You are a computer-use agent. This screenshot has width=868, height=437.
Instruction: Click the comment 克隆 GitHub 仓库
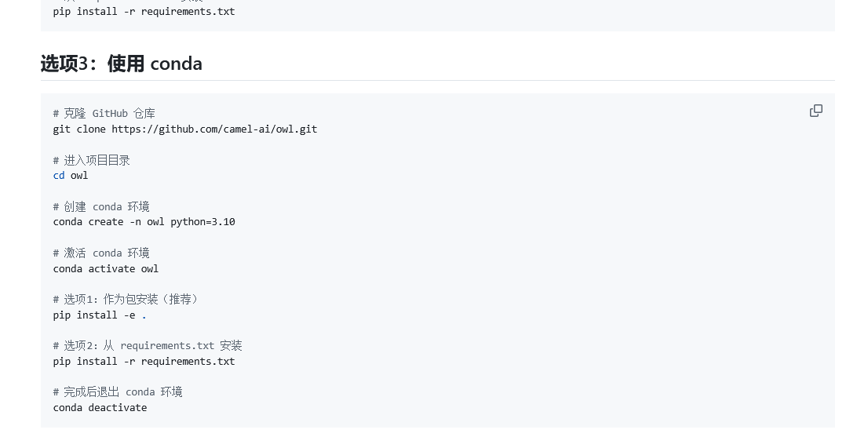(104, 113)
